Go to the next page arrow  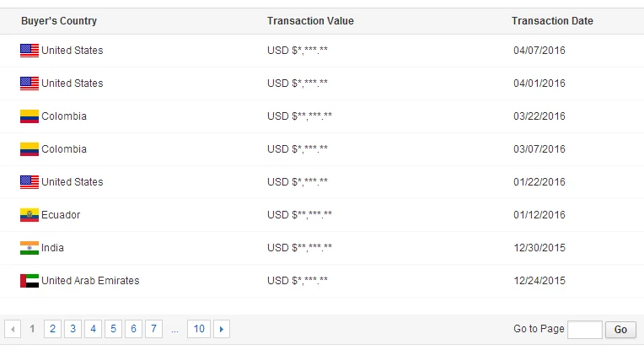222,330
